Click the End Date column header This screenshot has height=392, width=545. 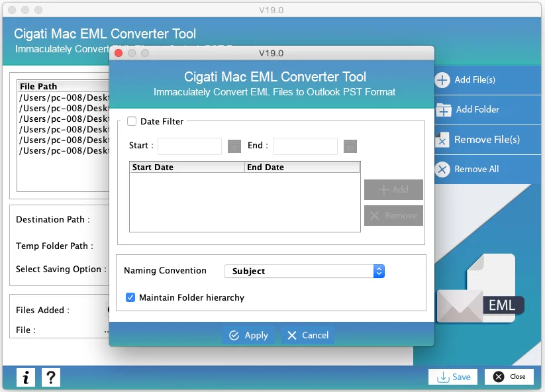point(302,168)
